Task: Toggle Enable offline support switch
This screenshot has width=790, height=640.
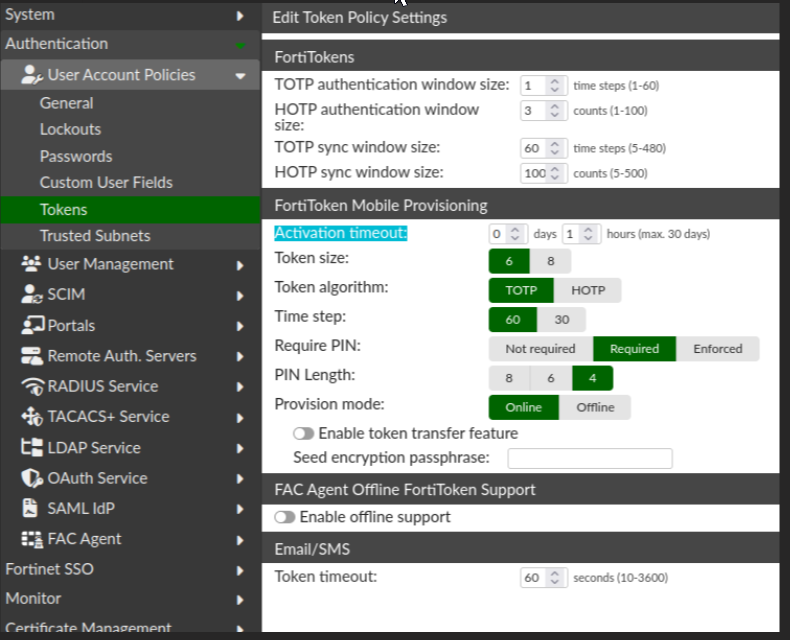Action: pos(285,517)
